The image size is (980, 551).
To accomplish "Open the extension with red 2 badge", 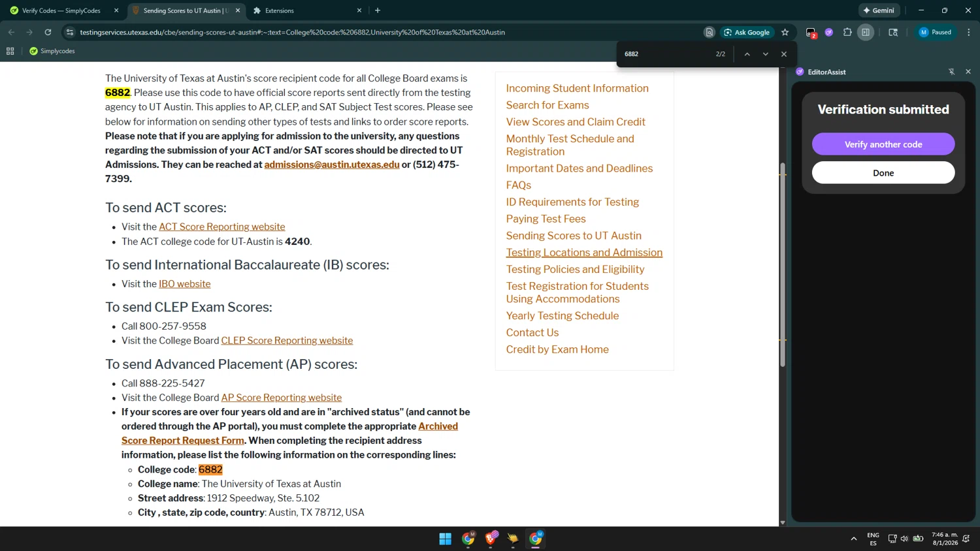I will 811,32.
